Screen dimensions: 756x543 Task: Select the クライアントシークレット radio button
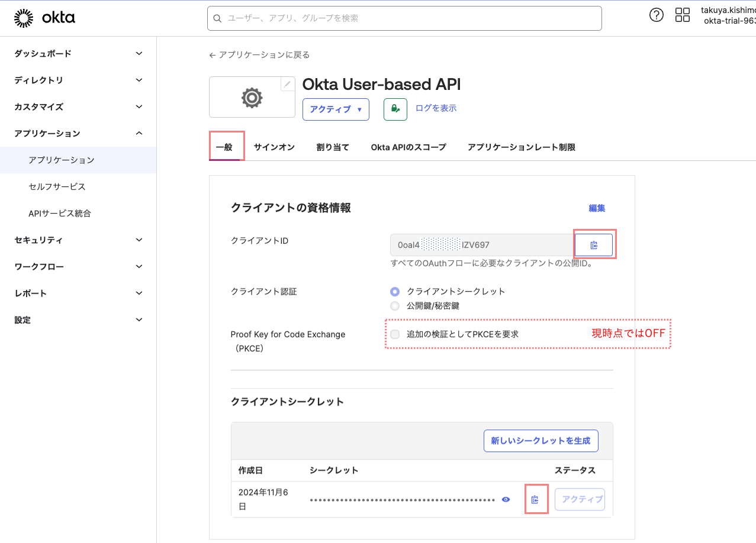click(x=395, y=292)
